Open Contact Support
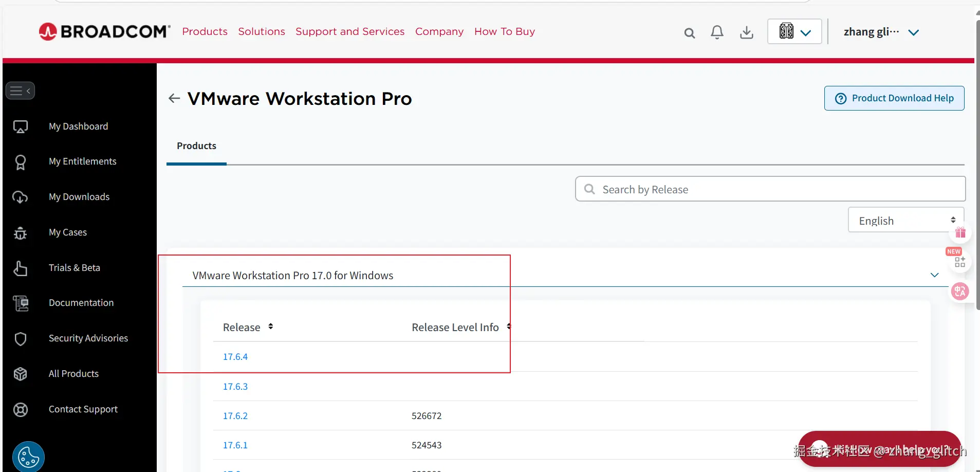The width and height of the screenshot is (980, 472). click(x=83, y=409)
